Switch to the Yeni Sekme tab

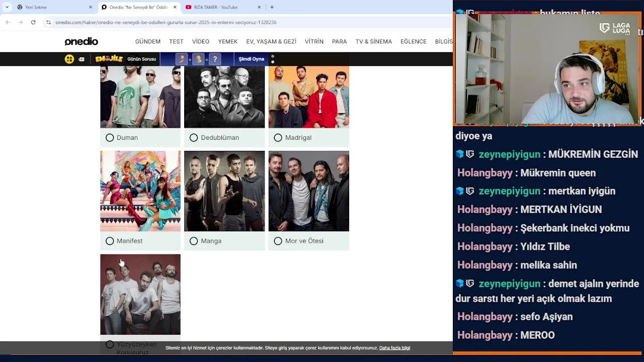[x=55, y=7]
